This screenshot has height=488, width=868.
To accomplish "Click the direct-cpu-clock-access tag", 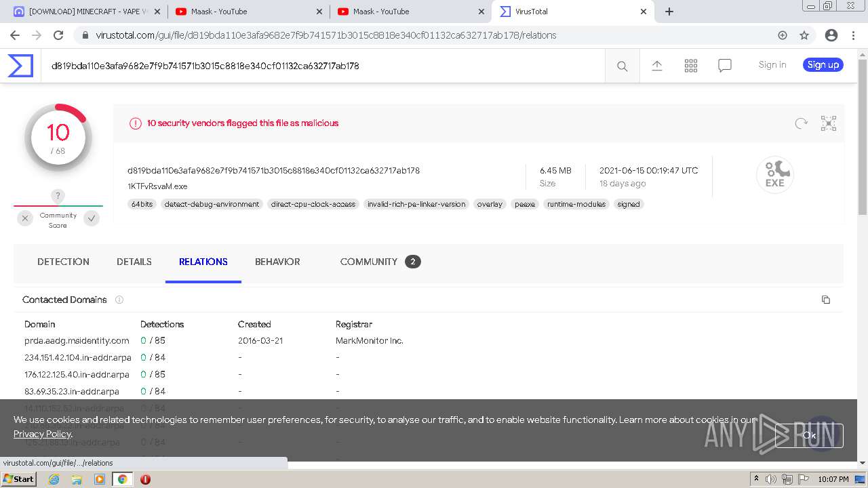I will (x=313, y=204).
